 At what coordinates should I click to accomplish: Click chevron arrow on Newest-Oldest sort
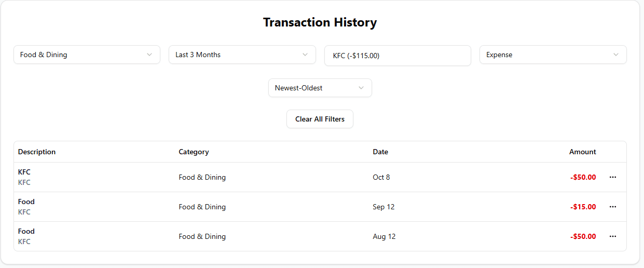click(x=361, y=88)
